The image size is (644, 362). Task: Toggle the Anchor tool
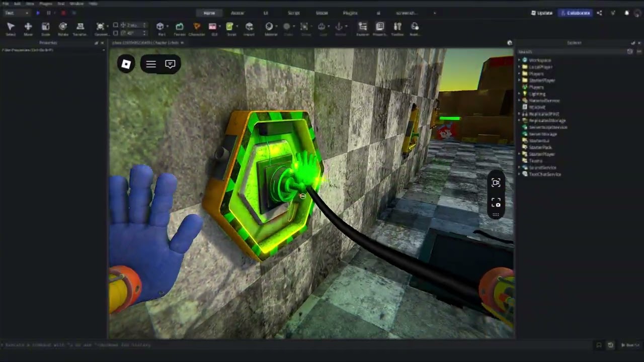pos(339,29)
